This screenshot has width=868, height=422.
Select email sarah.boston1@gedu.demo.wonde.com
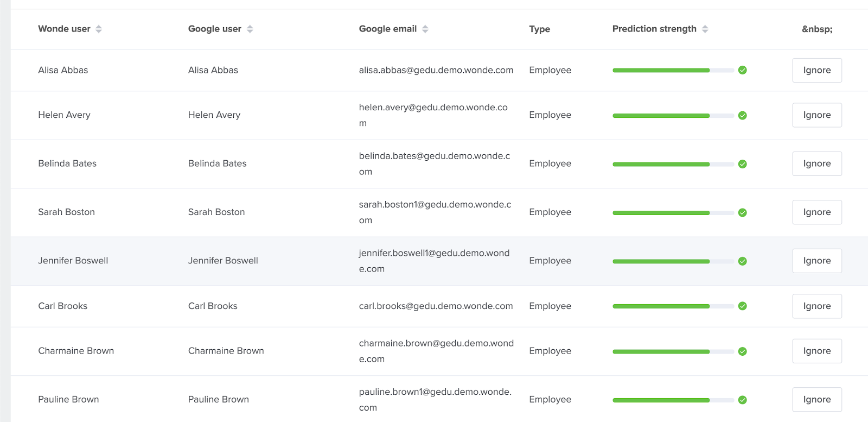[x=435, y=212]
